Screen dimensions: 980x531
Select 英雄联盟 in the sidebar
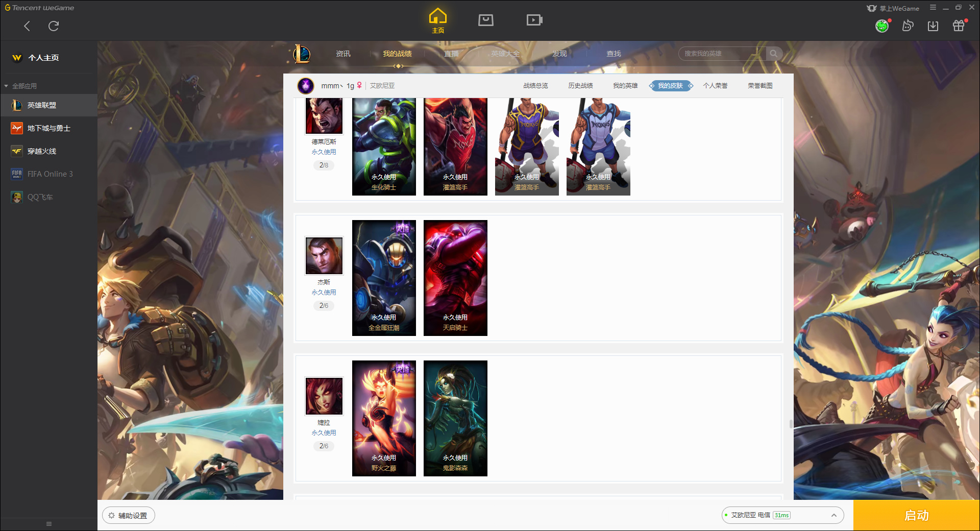[48, 105]
